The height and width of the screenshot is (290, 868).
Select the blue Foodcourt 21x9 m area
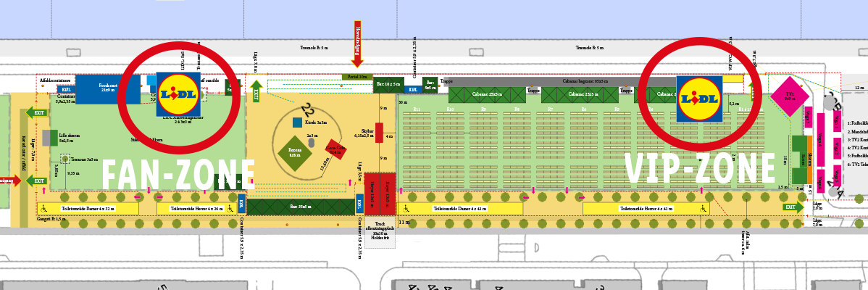(107, 89)
